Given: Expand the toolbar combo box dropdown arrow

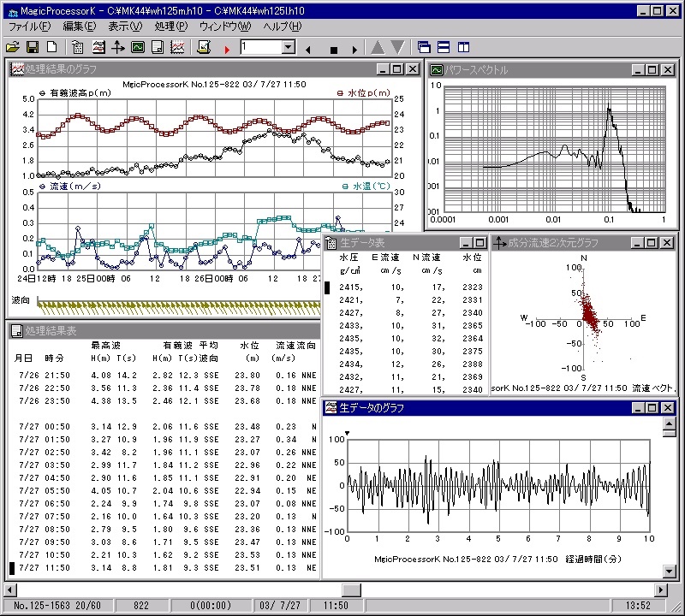Looking at the screenshot, I should tap(289, 47).
